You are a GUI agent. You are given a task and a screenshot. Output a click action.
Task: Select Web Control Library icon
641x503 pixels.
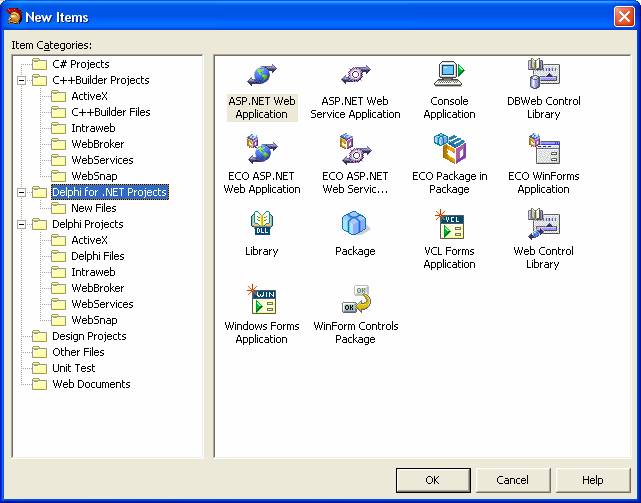(543, 224)
